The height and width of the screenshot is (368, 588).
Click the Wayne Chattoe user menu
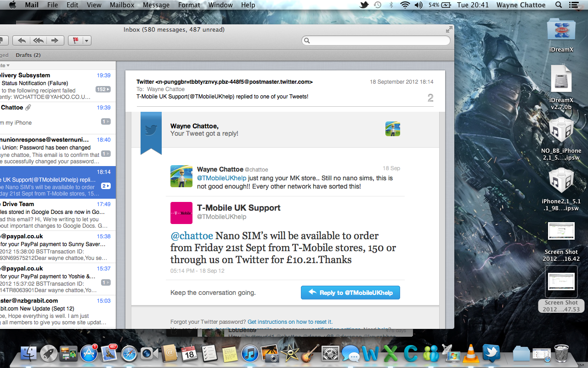pyautogui.click(x=521, y=5)
